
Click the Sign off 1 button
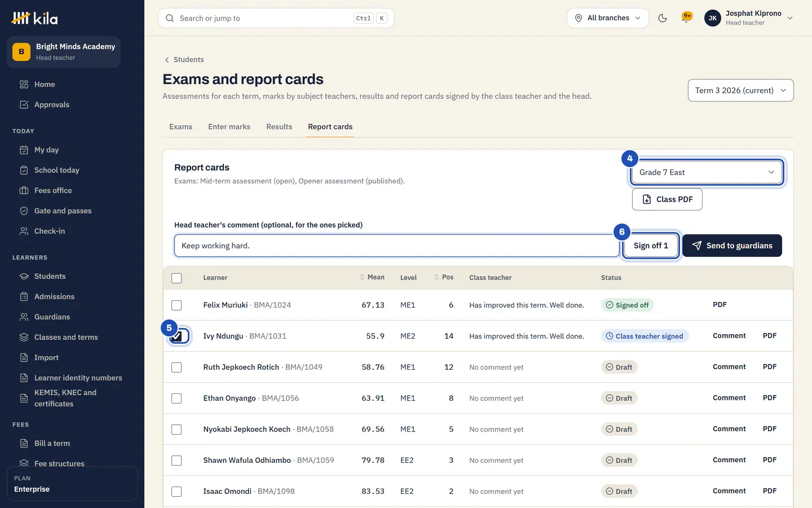(x=651, y=246)
